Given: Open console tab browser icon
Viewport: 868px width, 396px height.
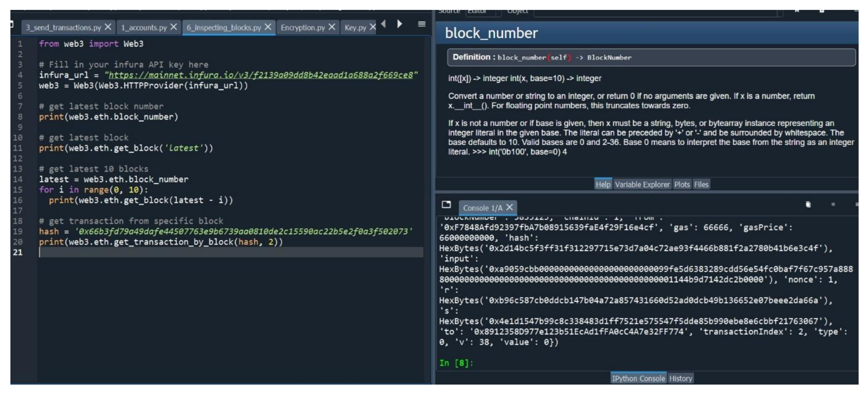Looking at the screenshot, I should pos(446,204).
